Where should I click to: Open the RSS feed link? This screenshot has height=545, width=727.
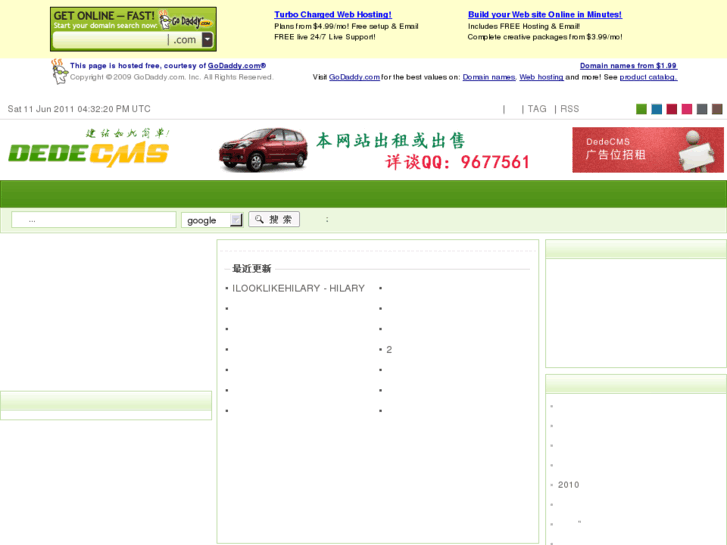point(569,109)
